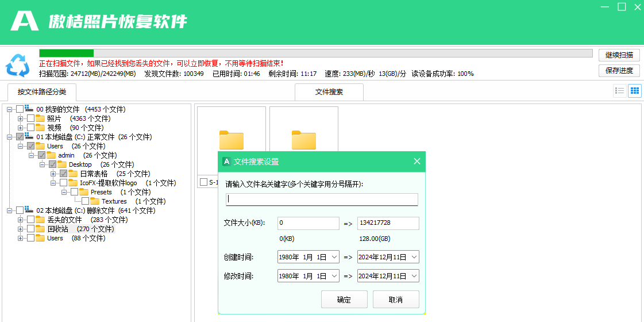Image resolution: width=644 pixels, height=322 pixels.
Task: Confirm search with 确定 button
Action: (x=344, y=300)
